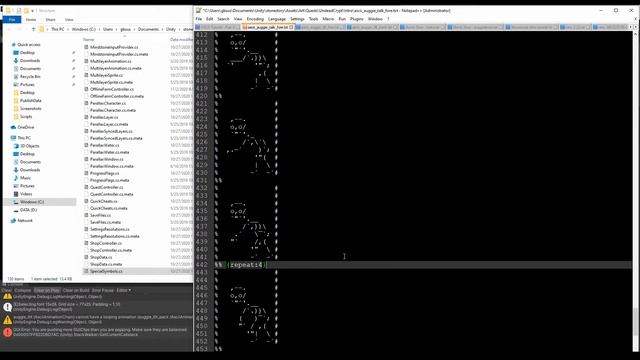Open Plugins menu in Notepad++
Image resolution: width=640 pixels, height=360 pixels.
pyautogui.click(x=356, y=19)
